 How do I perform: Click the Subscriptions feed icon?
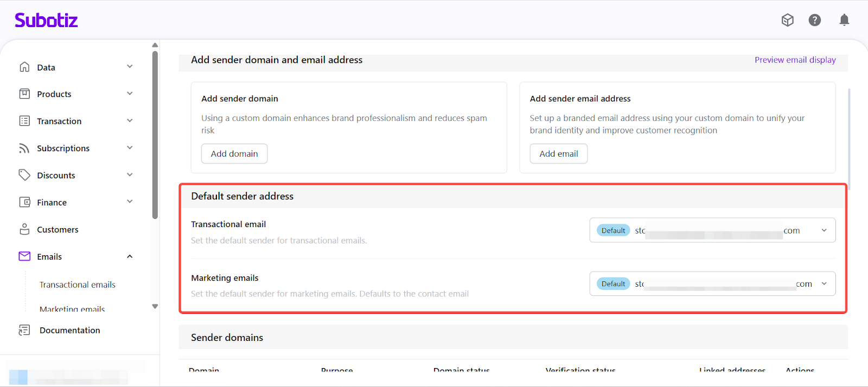click(24, 148)
